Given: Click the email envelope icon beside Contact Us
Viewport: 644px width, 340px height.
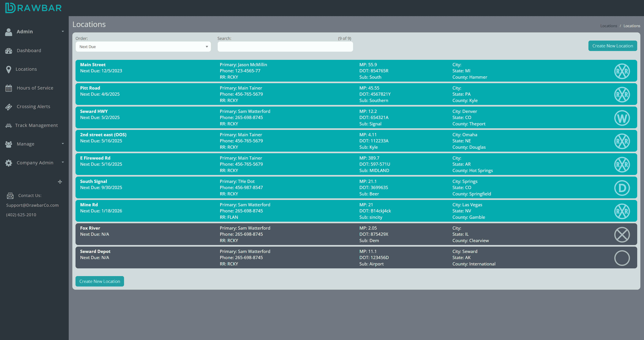Looking at the screenshot, I should (10, 196).
